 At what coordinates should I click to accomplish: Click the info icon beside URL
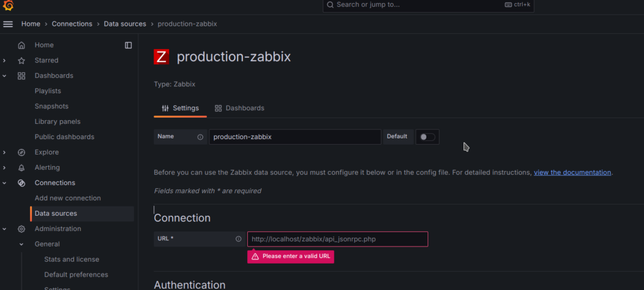coord(238,239)
